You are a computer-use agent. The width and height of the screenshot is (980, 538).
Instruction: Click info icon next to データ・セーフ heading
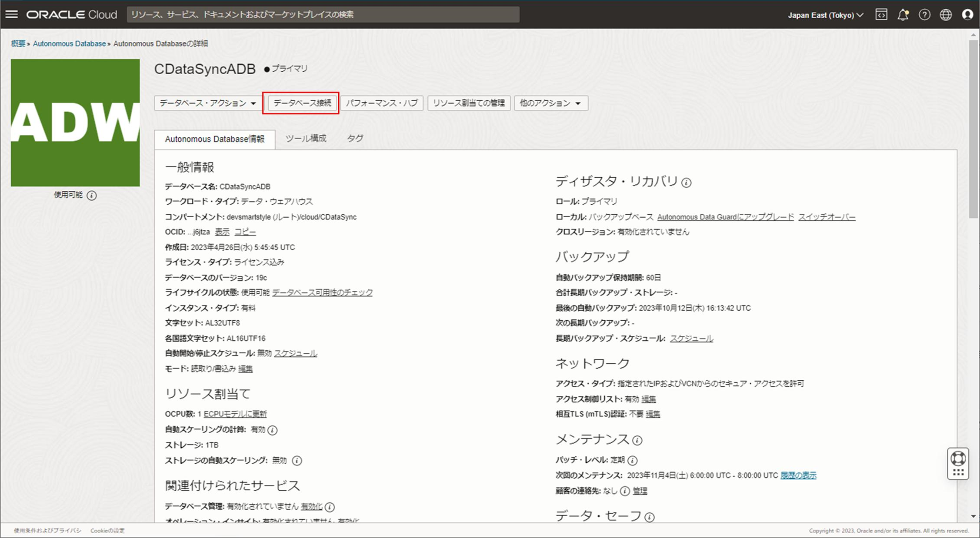[x=649, y=517]
